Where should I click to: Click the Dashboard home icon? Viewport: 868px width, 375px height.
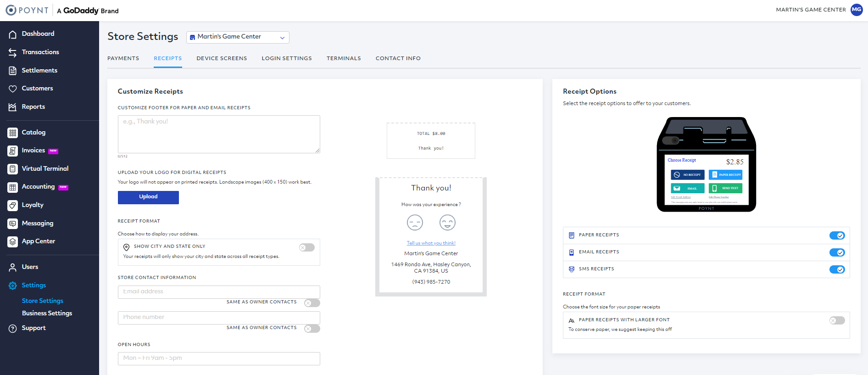click(x=13, y=34)
